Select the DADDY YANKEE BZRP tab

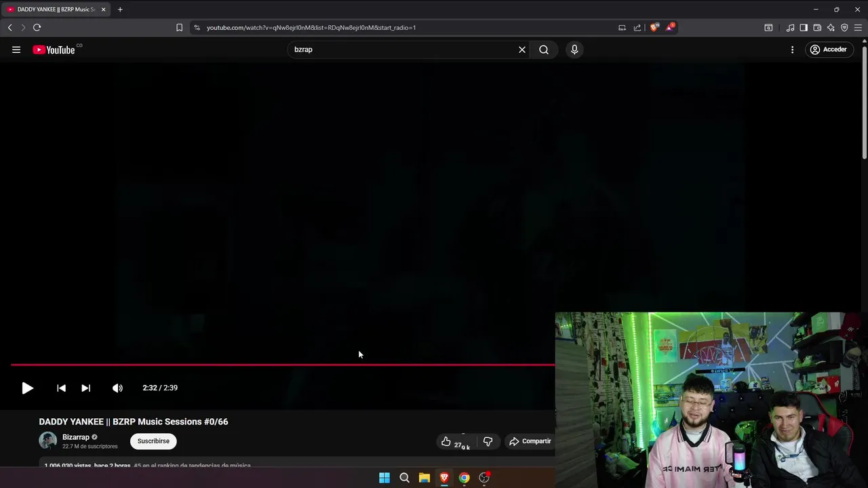click(54, 9)
